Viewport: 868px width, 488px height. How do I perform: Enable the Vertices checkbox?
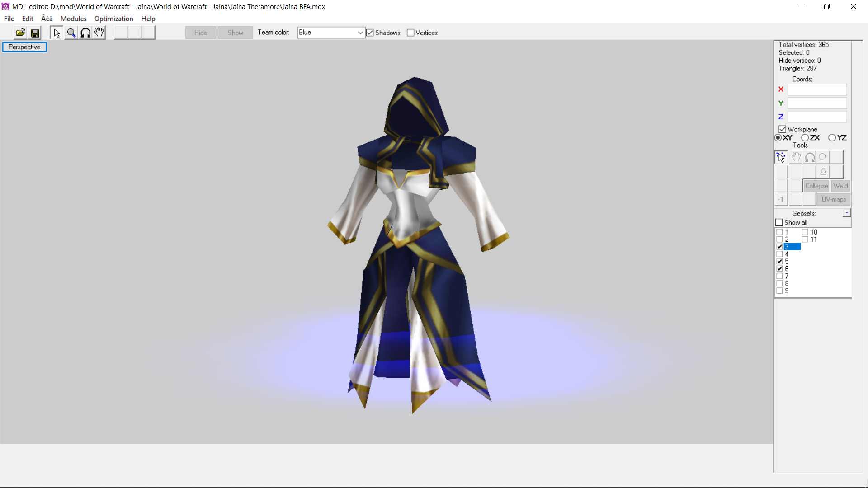(410, 33)
